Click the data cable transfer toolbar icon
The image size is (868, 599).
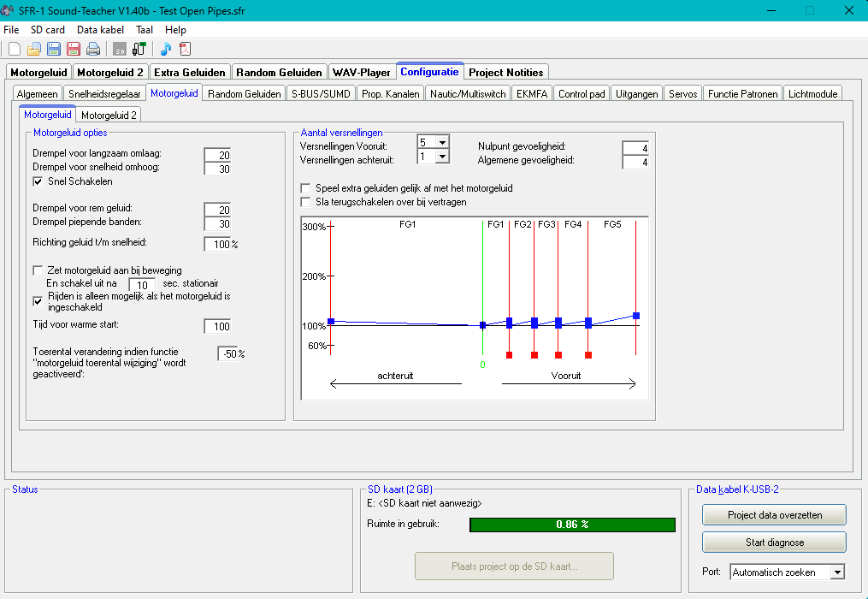coord(139,49)
